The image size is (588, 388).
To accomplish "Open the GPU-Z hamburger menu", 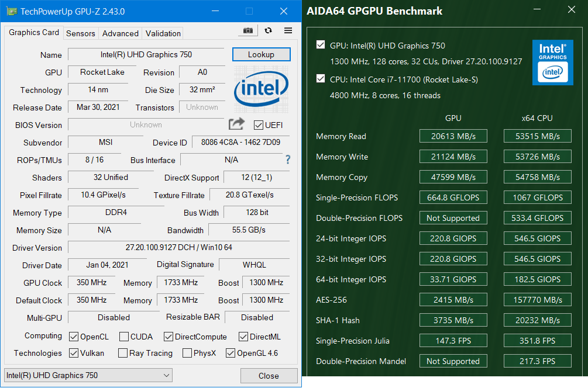I will (x=288, y=30).
